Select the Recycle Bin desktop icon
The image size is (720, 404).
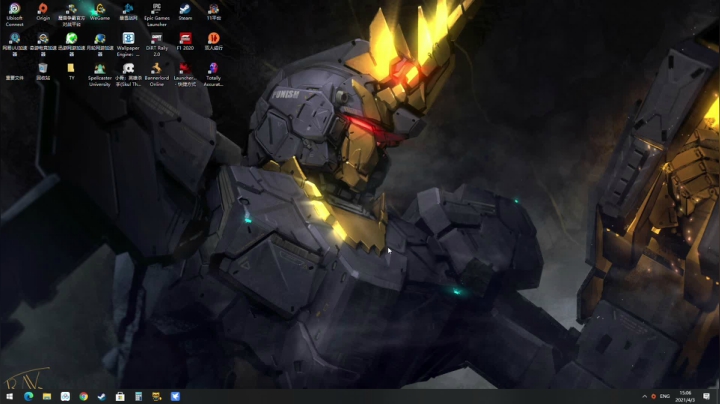[x=43, y=72]
